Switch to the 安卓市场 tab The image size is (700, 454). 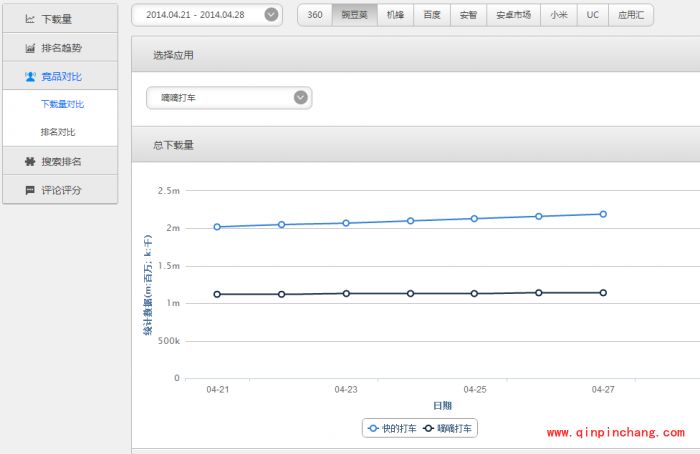tap(513, 15)
